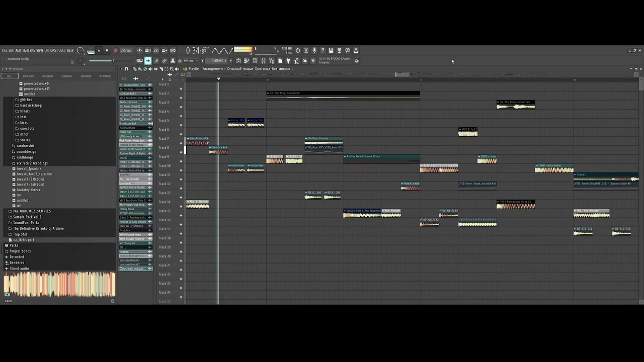Viewport: 644px width, 362px height.
Task: Click the link icon beside the pencil
Action: [164, 61]
